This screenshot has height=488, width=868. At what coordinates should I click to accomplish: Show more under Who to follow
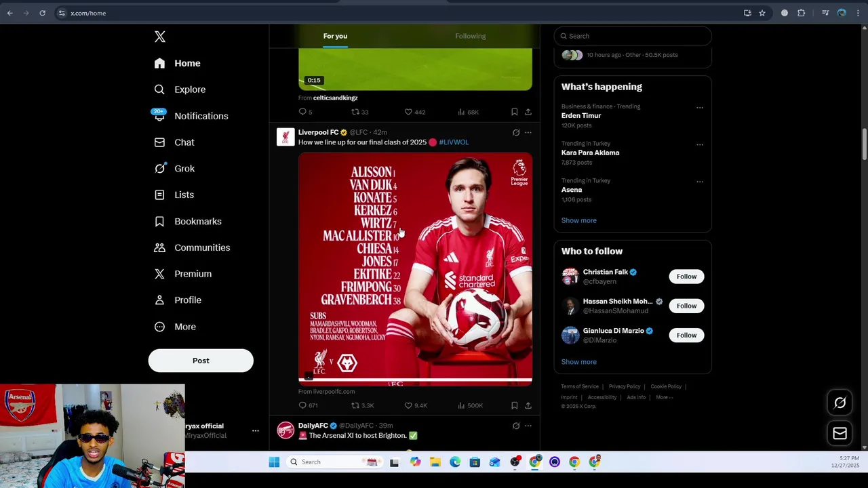pyautogui.click(x=579, y=362)
